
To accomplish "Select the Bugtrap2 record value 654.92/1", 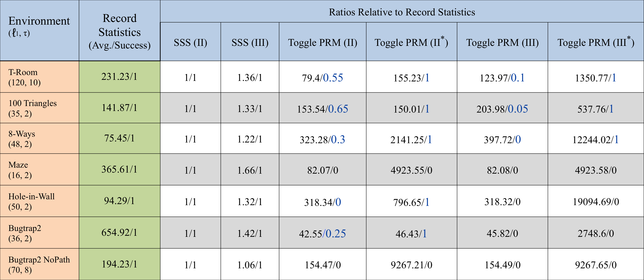I will [x=119, y=233].
